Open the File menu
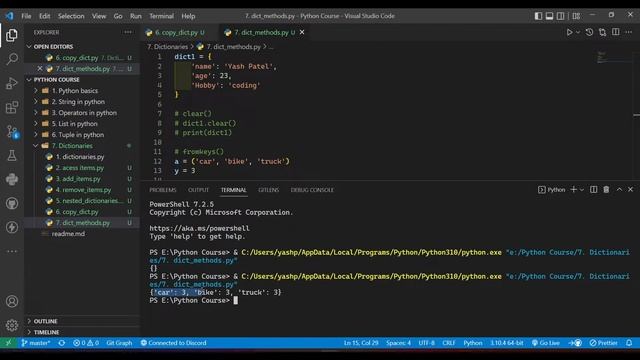Screen dimensions: 640x360 [26, 16]
